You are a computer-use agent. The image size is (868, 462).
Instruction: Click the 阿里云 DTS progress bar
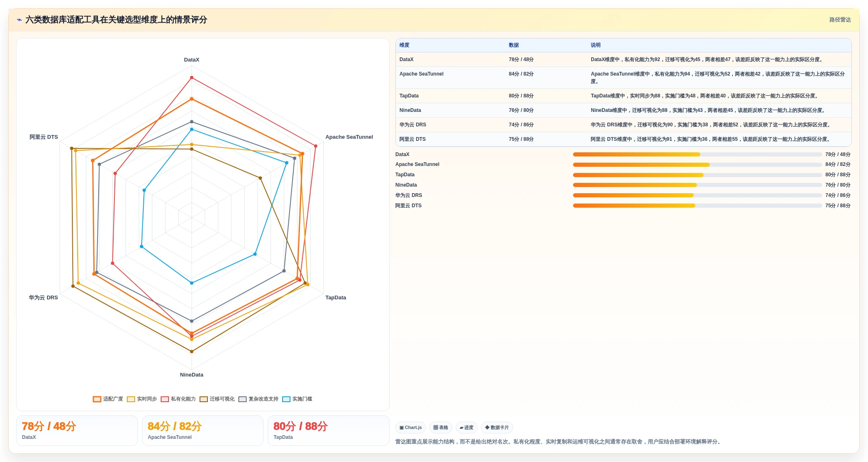(x=697, y=206)
